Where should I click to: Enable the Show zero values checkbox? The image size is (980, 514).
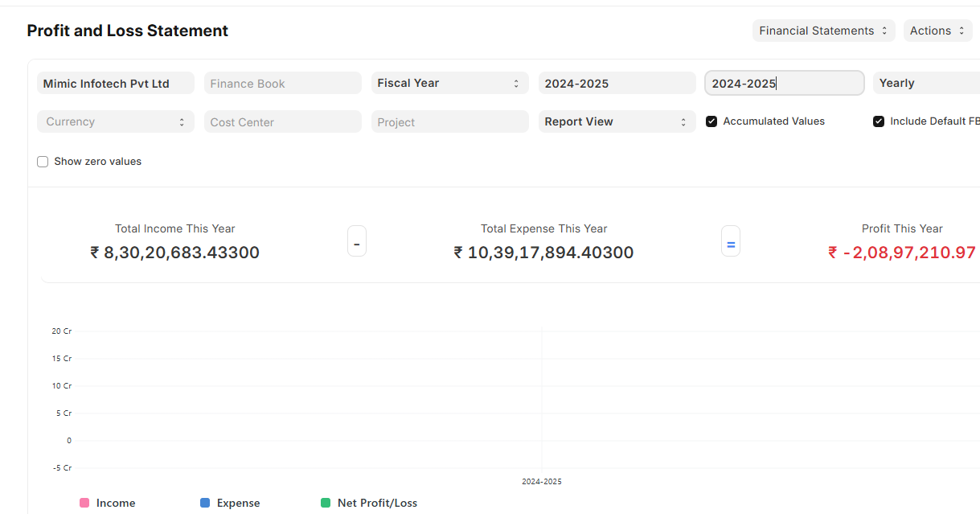tap(43, 162)
